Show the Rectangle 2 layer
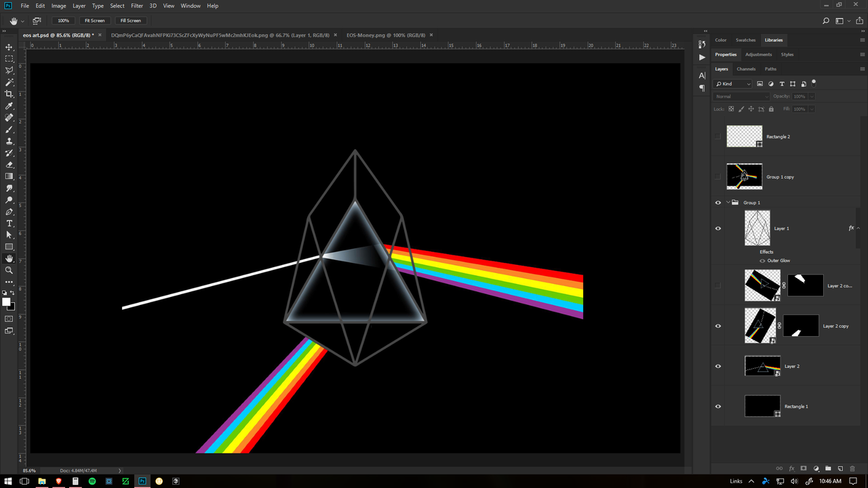The width and height of the screenshot is (868, 488). (x=717, y=136)
